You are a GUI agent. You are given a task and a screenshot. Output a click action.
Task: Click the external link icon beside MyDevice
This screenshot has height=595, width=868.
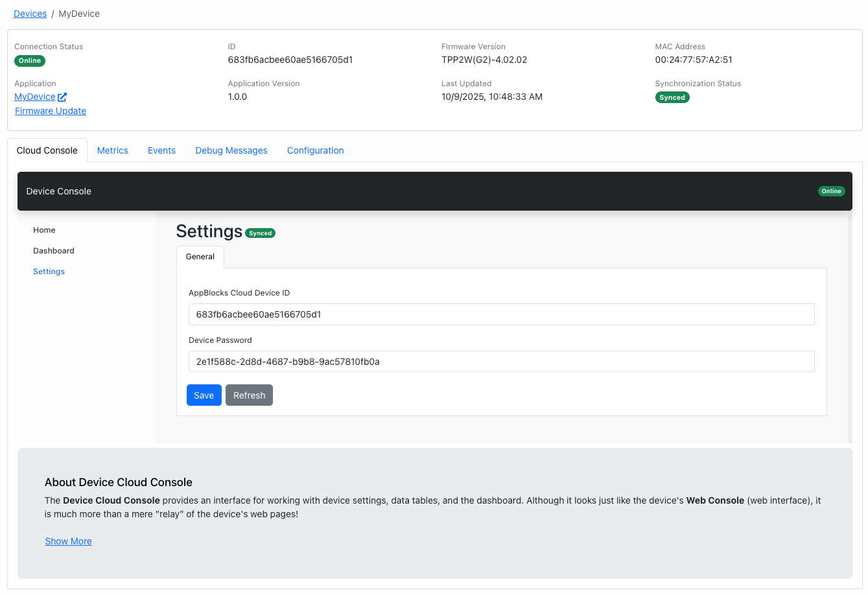tap(62, 97)
